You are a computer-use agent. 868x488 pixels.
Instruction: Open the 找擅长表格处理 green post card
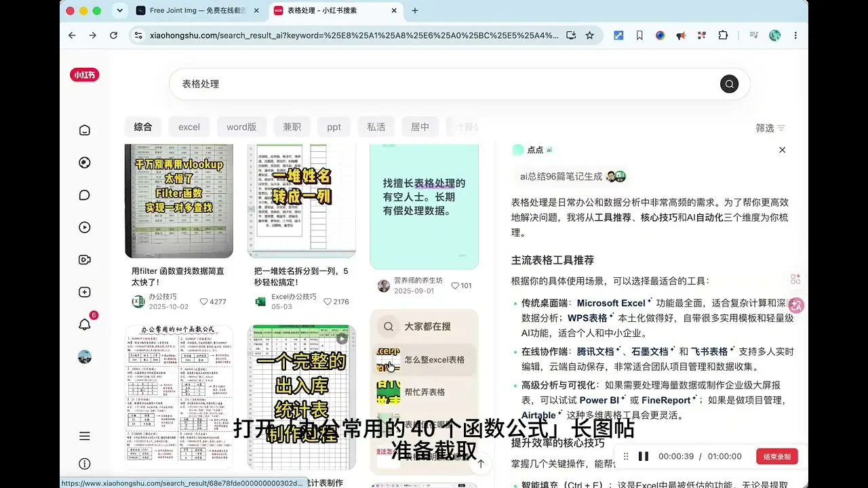pos(424,207)
